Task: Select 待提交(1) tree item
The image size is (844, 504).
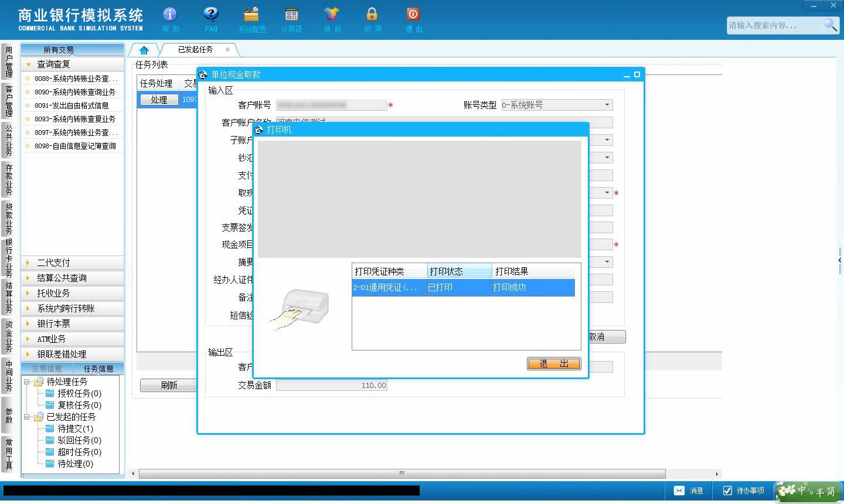Action: tap(75, 428)
